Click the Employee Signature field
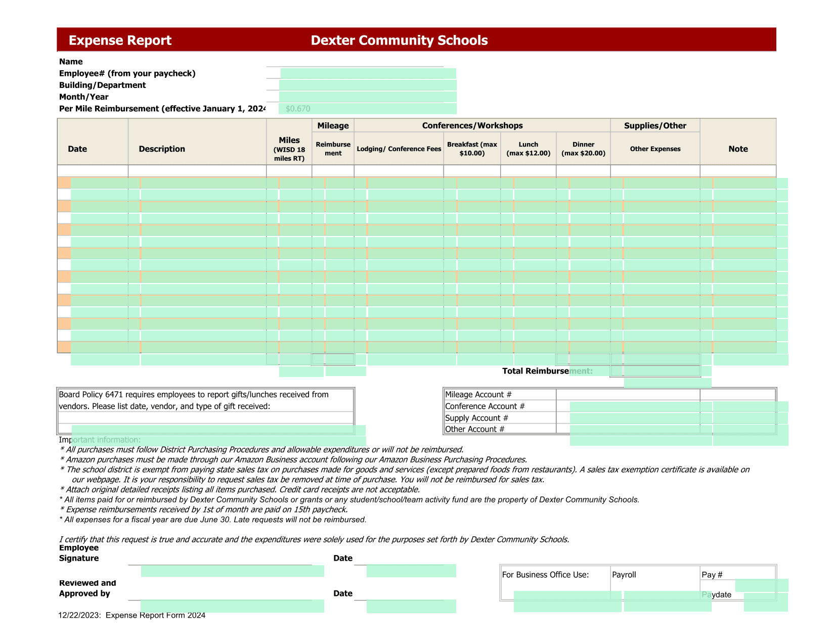The image size is (834, 644). tap(233, 571)
